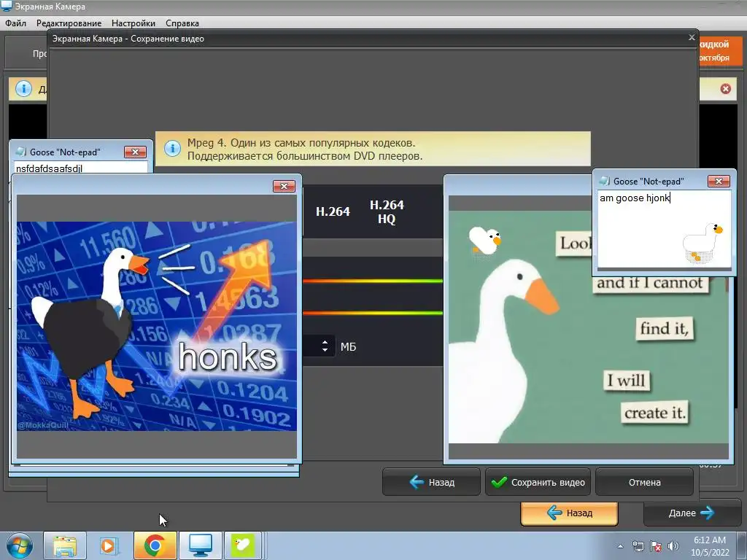Click the Mpeg 4 info icon
The width and height of the screenshot is (747, 560).
click(172, 148)
